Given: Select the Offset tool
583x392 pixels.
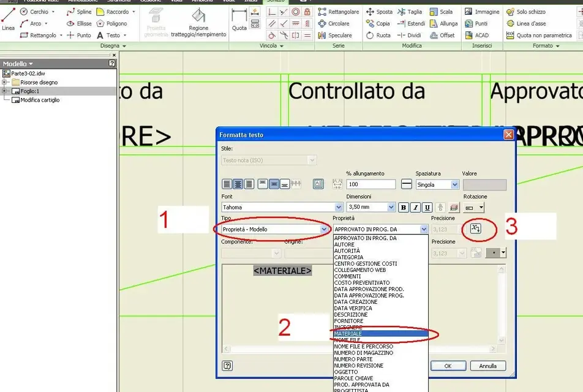Looking at the screenshot, I should pos(442,36).
